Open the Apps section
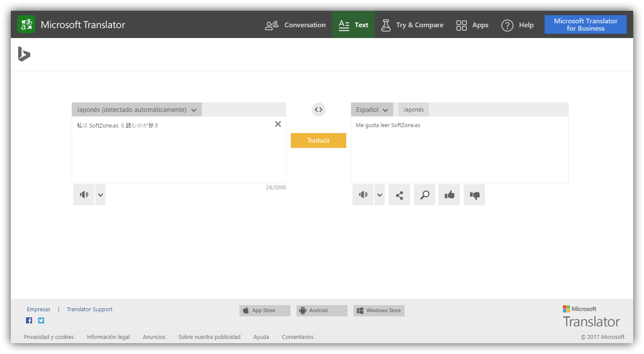 click(x=472, y=25)
